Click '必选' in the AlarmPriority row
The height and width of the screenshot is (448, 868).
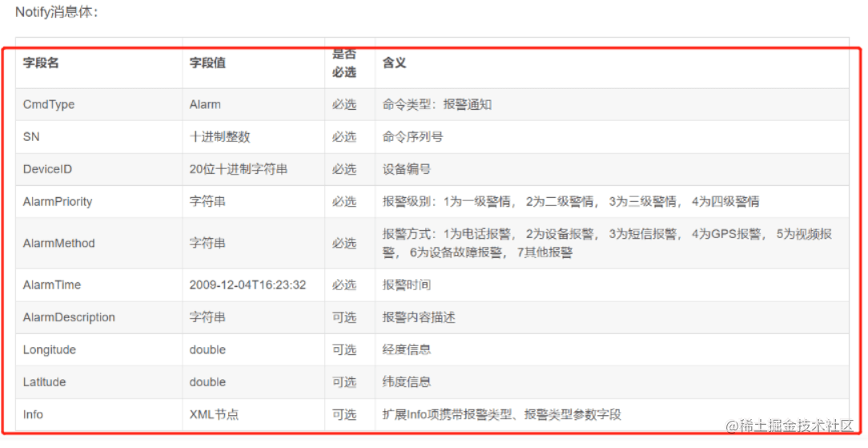pyautogui.click(x=344, y=202)
